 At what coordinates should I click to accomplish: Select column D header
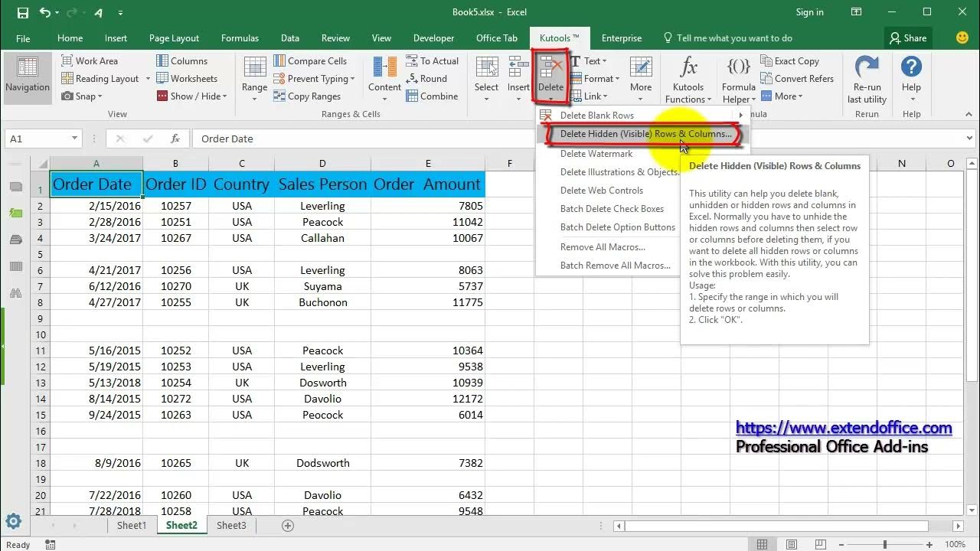(322, 164)
